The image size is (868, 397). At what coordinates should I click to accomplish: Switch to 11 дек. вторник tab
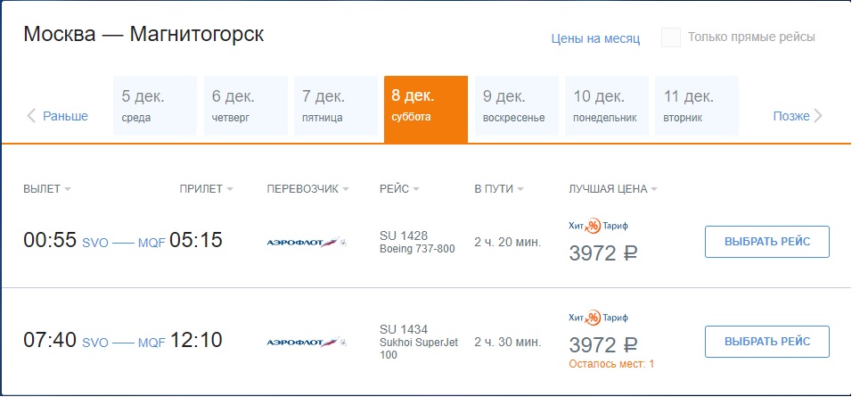(697, 106)
